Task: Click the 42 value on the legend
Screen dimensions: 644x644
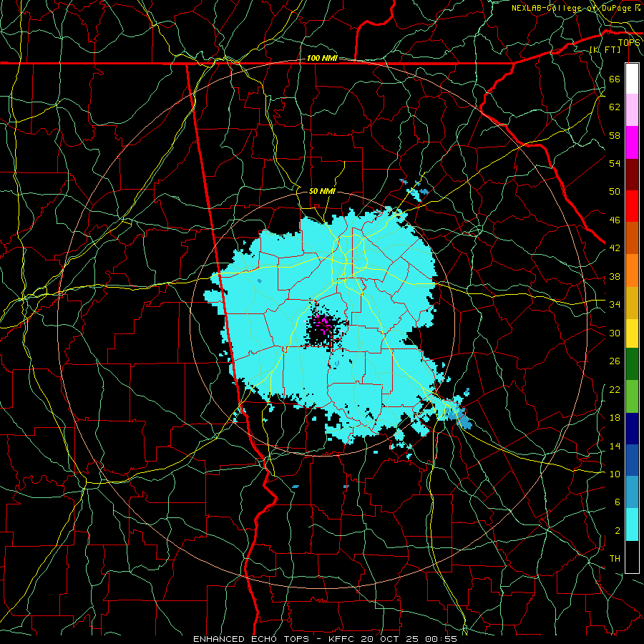Action: [x=615, y=248]
